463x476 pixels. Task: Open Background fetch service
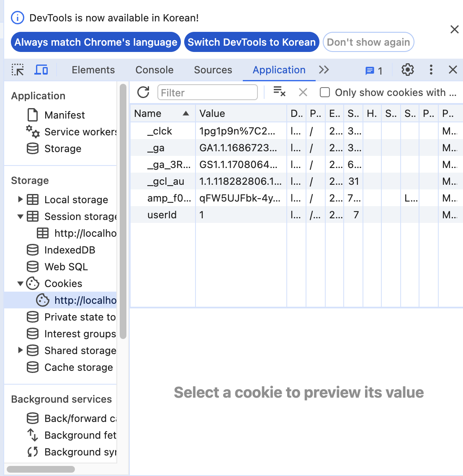[x=60, y=435]
